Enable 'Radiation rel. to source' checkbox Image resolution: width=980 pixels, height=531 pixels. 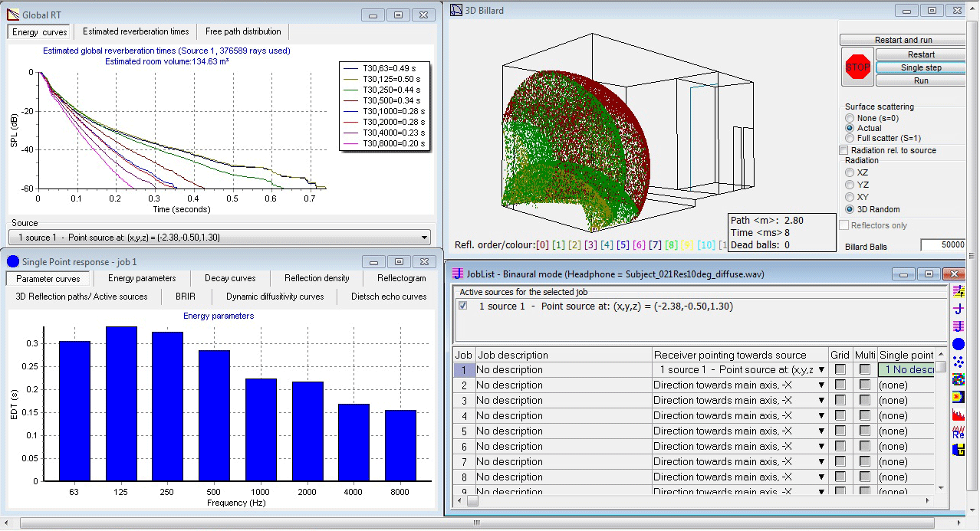point(844,150)
